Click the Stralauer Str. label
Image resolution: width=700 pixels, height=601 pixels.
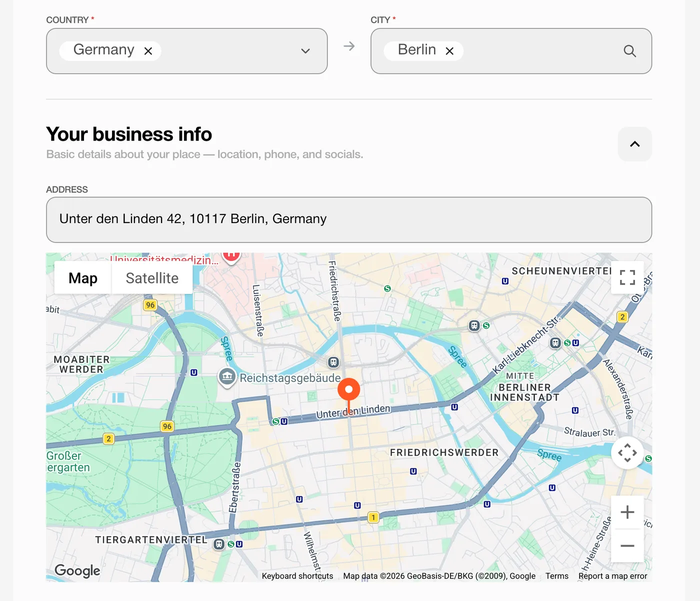(589, 432)
